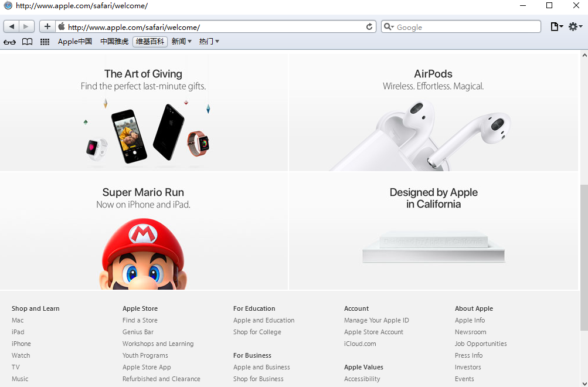Open Designed by Apple in California tile

click(433, 230)
